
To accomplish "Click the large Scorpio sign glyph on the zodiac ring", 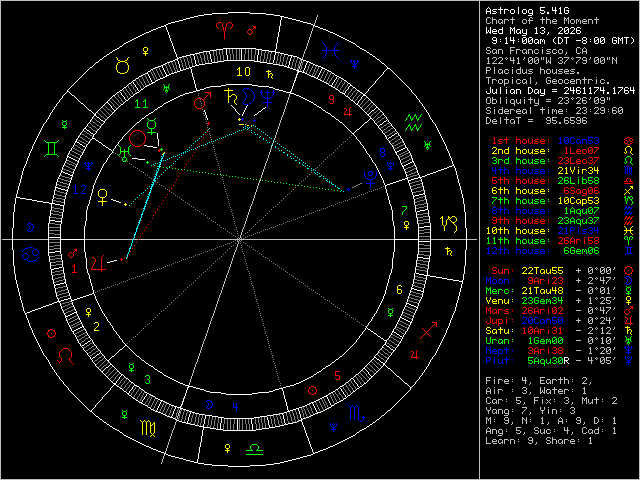I will (x=356, y=413).
